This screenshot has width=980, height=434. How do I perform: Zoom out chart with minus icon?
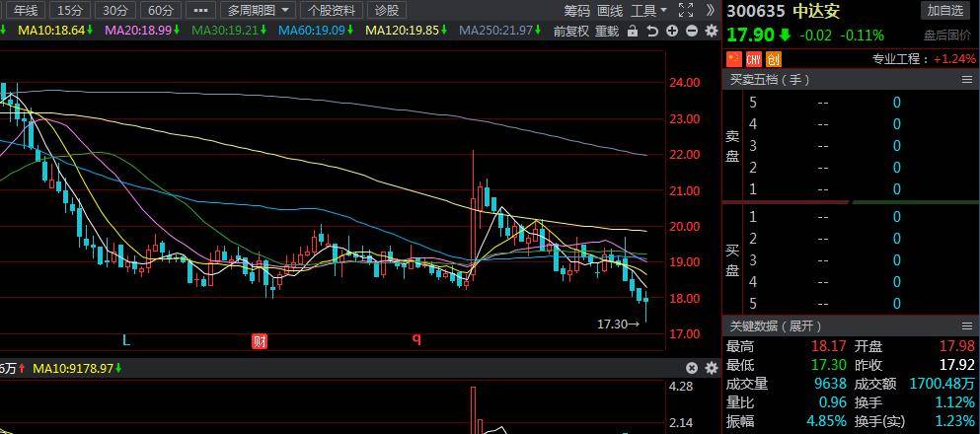[692, 31]
